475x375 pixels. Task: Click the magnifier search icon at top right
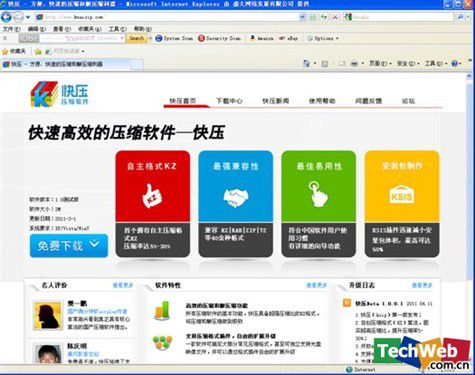pyautogui.click(x=460, y=17)
